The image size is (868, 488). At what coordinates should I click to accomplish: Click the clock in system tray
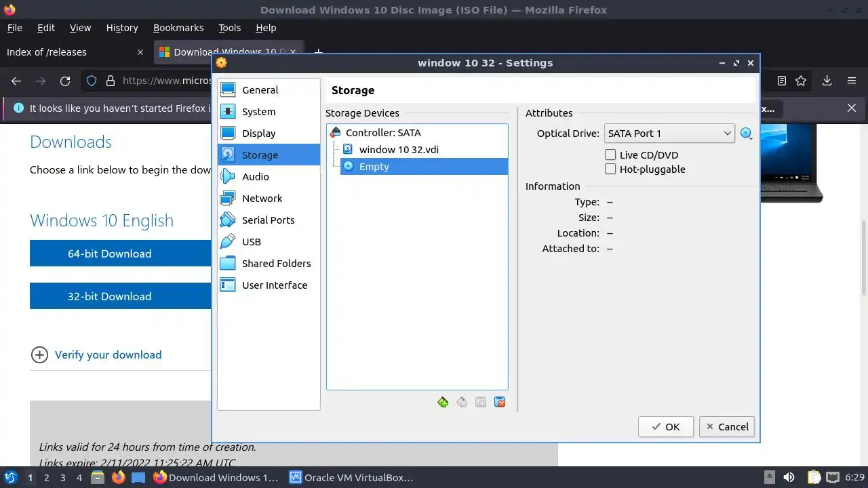pyautogui.click(x=854, y=478)
